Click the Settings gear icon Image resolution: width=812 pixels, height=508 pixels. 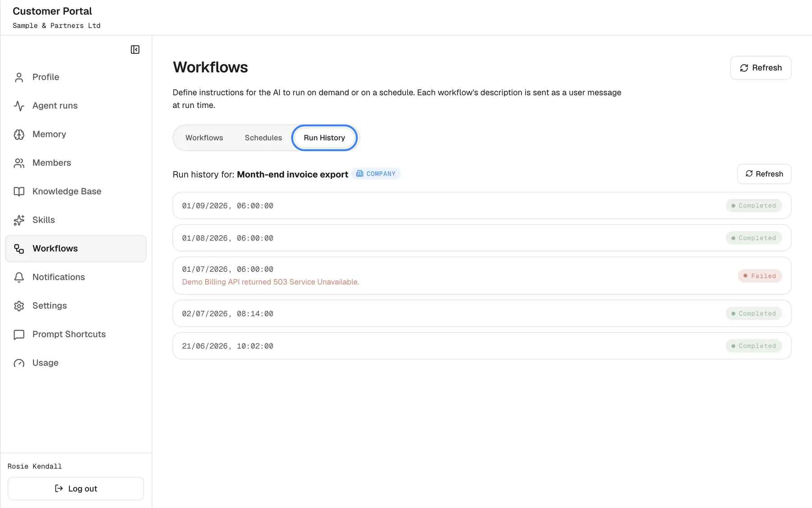[19, 306]
